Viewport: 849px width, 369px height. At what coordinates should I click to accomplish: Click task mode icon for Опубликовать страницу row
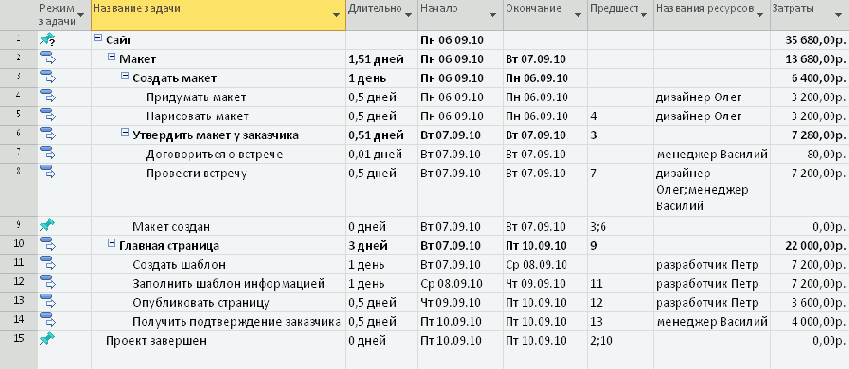pos(48,302)
